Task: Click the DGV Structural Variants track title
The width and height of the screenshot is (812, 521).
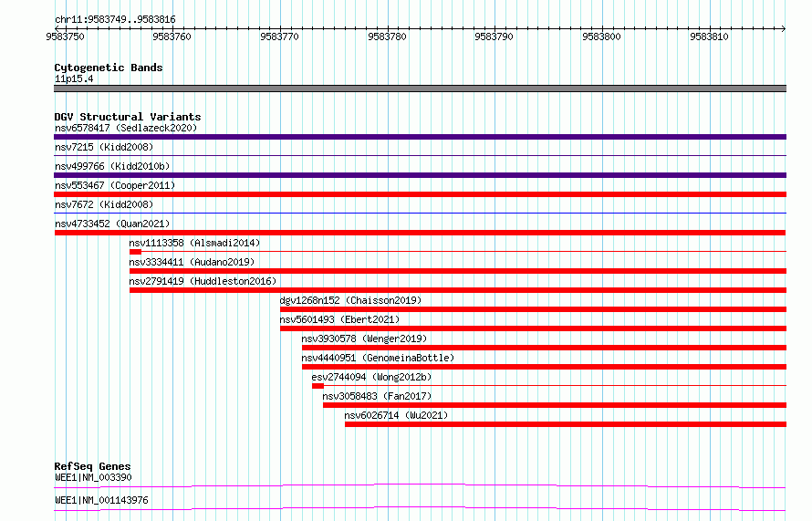Action: click(x=128, y=117)
